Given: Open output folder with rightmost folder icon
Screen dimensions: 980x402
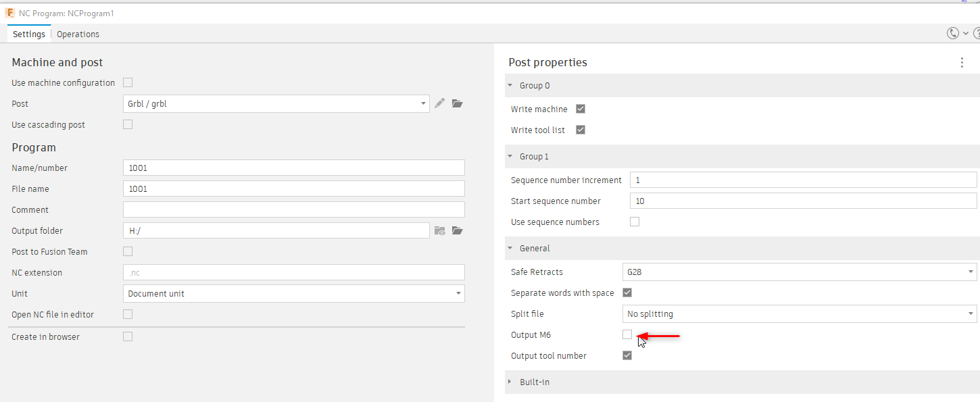Looking at the screenshot, I should tap(458, 230).
